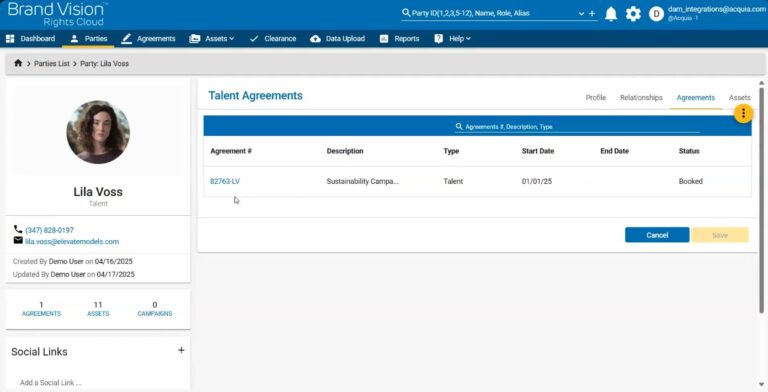This screenshot has width=768, height=392.
Task: Open the notifications bell icon
Action: 611,14
